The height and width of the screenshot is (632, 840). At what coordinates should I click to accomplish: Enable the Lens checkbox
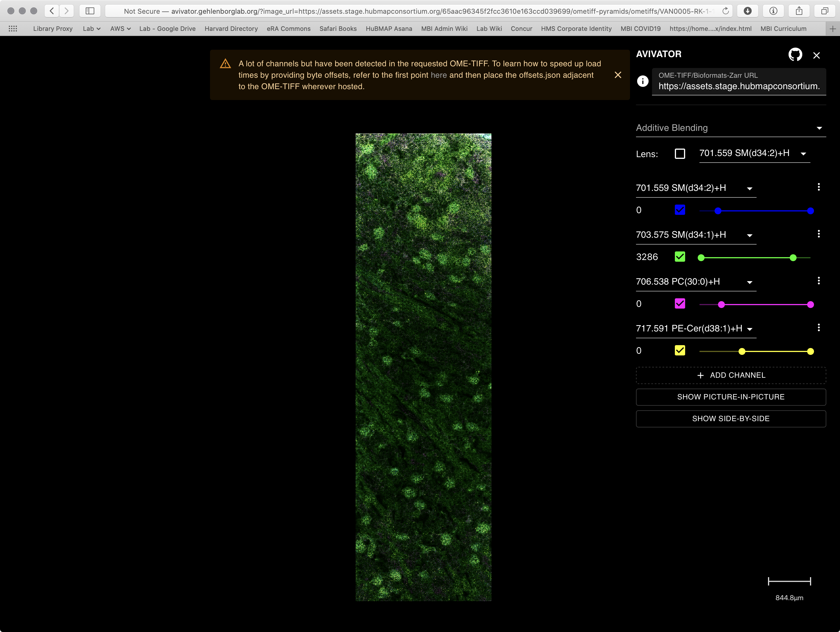click(x=680, y=153)
